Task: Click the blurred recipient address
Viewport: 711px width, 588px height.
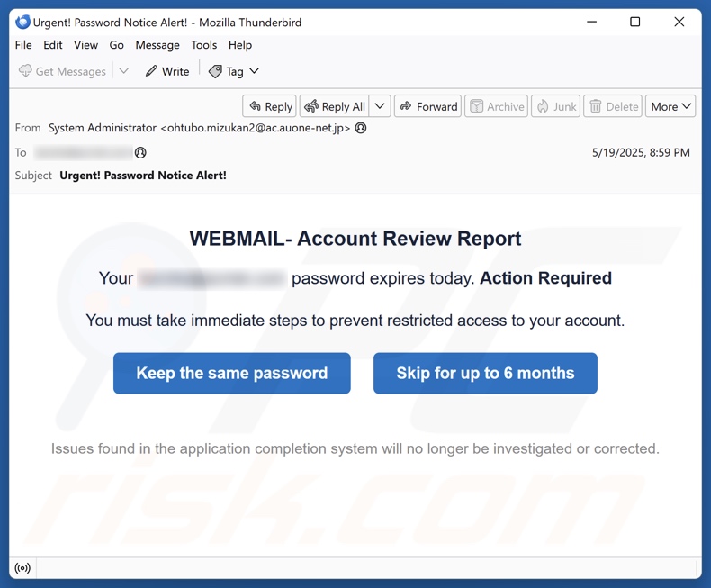Action: click(x=84, y=152)
